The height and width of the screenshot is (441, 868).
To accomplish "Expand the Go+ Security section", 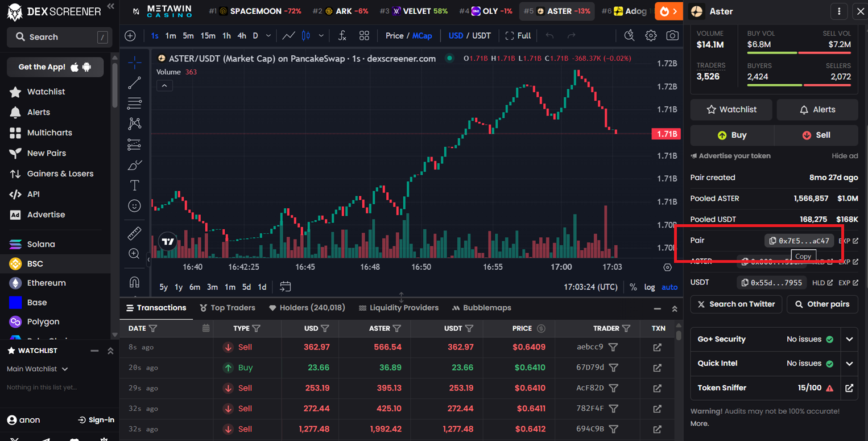I will (x=849, y=339).
